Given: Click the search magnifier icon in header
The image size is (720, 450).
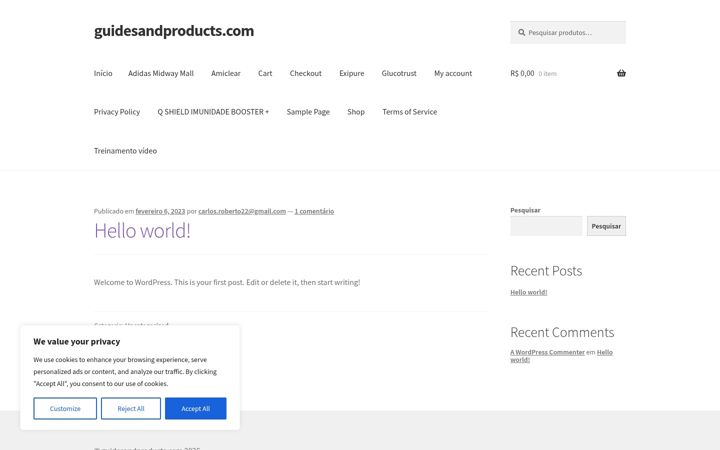Looking at the screenshot, I should (x=522, y=33).
